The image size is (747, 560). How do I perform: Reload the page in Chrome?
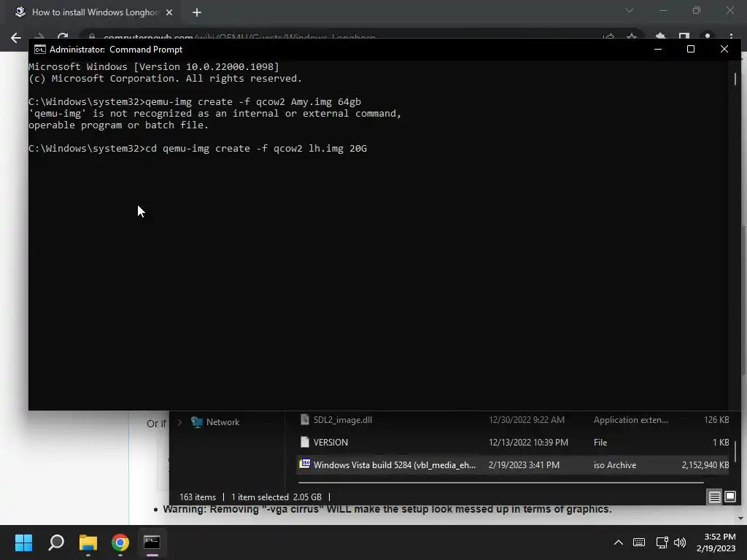63,36
